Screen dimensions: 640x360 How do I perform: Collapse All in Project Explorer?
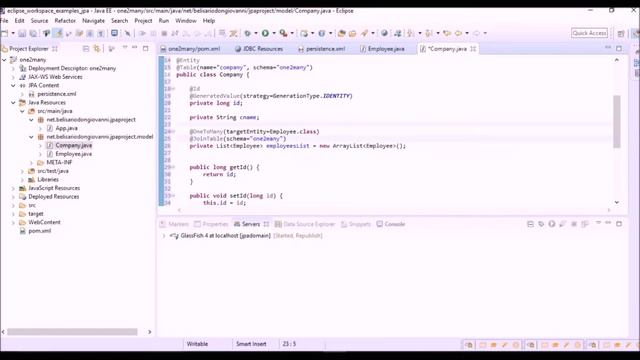tap(86, 49)
